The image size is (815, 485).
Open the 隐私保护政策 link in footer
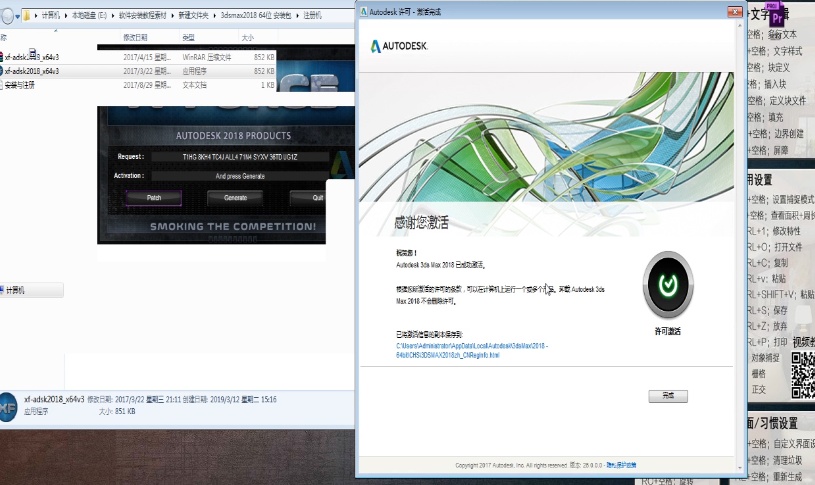point(621,465)
